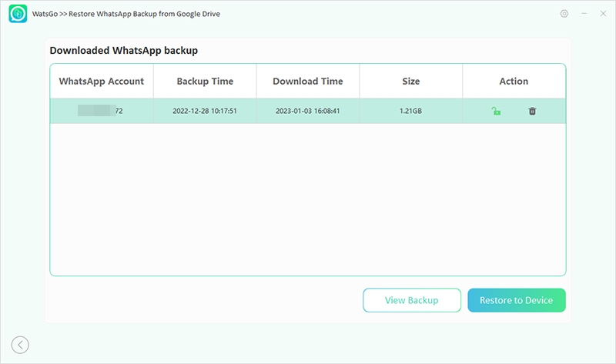
Task: Minimize the WatsGo window
Action: 584,14
